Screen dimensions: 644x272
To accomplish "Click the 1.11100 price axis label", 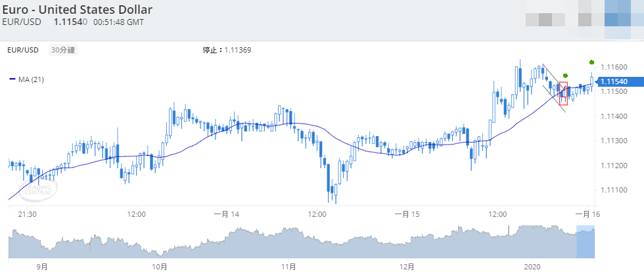I will tap(615, 190).
